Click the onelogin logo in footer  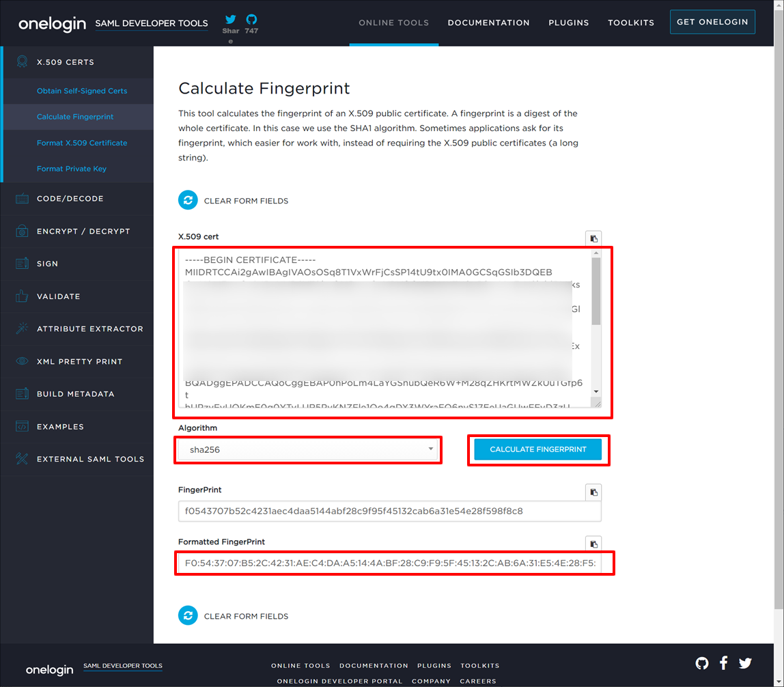point(49,669)
